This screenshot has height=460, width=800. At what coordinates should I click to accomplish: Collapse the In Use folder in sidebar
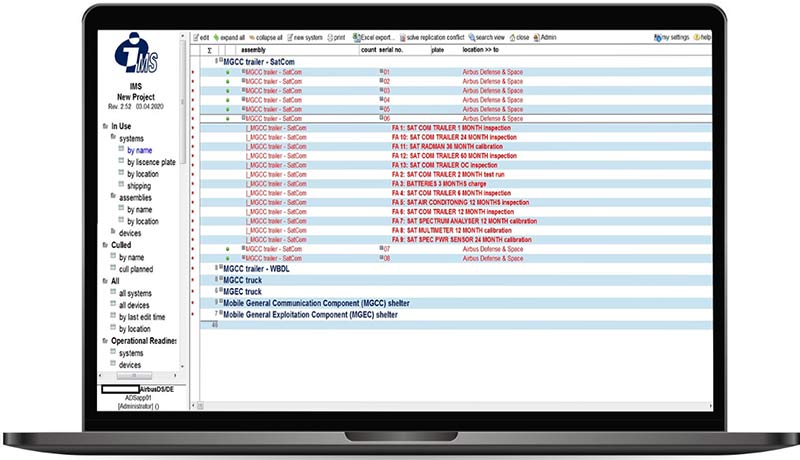(x=105, y=126)
